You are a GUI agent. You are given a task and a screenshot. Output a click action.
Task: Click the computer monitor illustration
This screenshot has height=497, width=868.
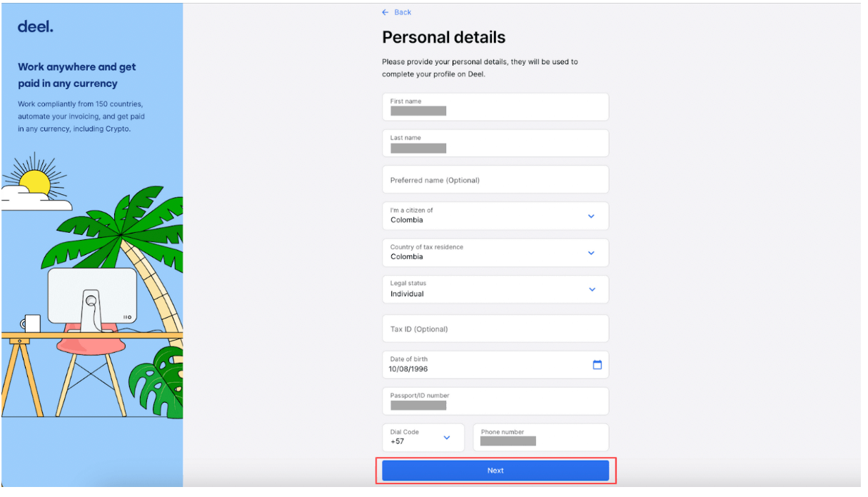tap(92, 296)
